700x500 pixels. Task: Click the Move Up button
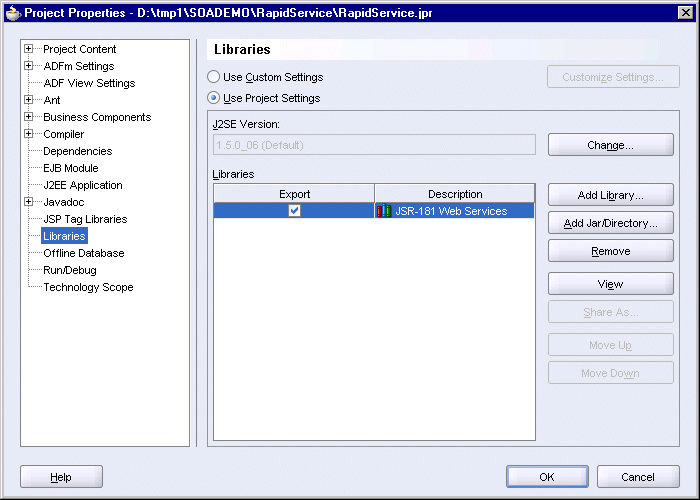[x=611, y=345]
